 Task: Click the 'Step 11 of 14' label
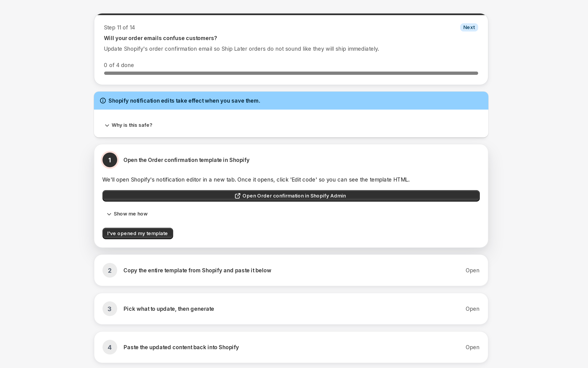[x=119, y=28]
